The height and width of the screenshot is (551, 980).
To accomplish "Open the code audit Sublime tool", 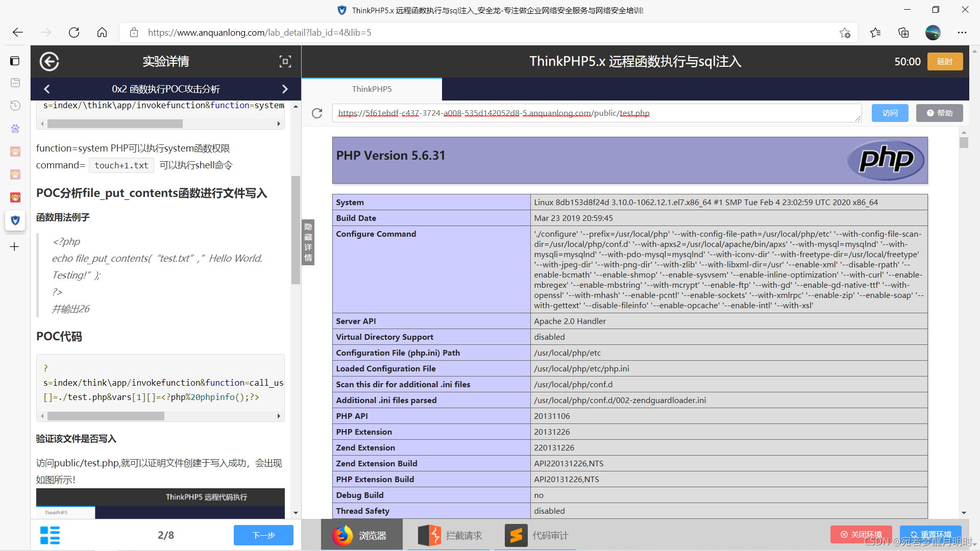I will coord(536,535).
